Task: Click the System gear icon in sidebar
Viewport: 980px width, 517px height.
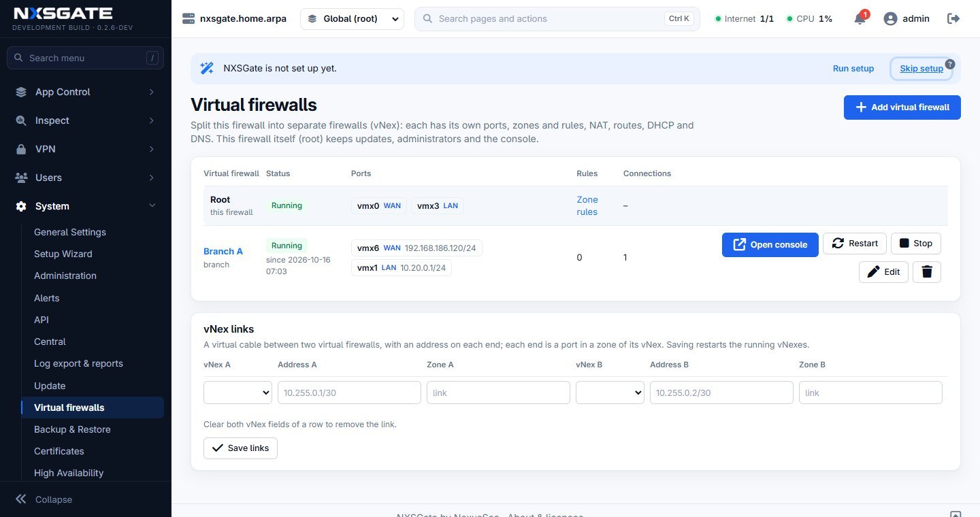Action: coord(21,206)
